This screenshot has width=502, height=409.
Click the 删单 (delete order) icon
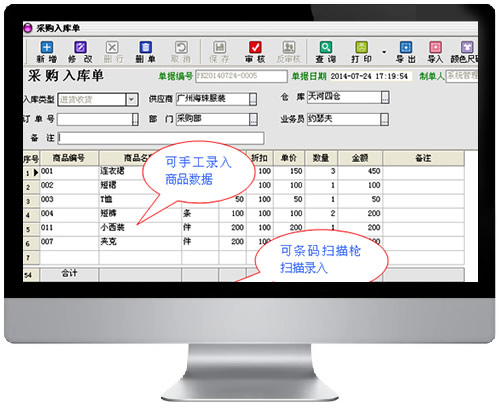[146, 47]
